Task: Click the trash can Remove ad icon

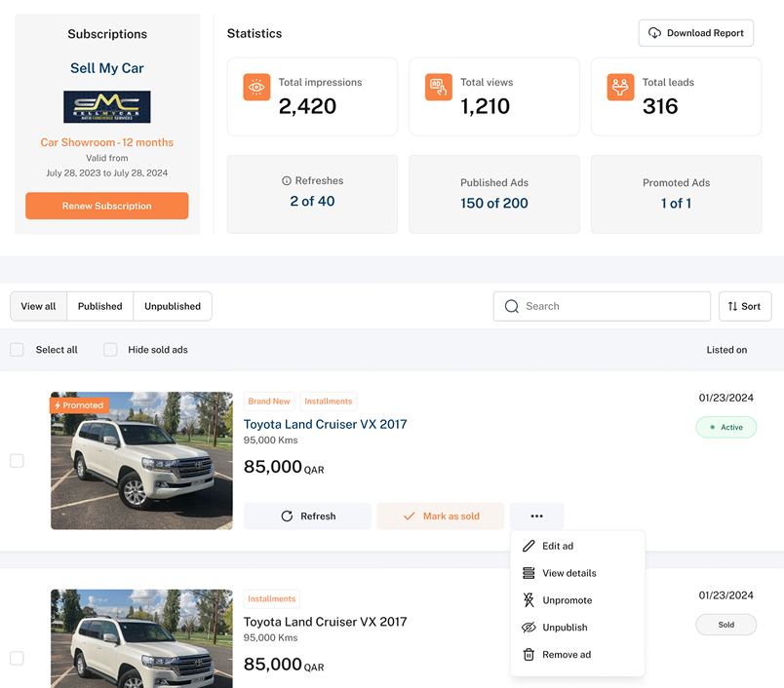Action: [x=529, y=655]
